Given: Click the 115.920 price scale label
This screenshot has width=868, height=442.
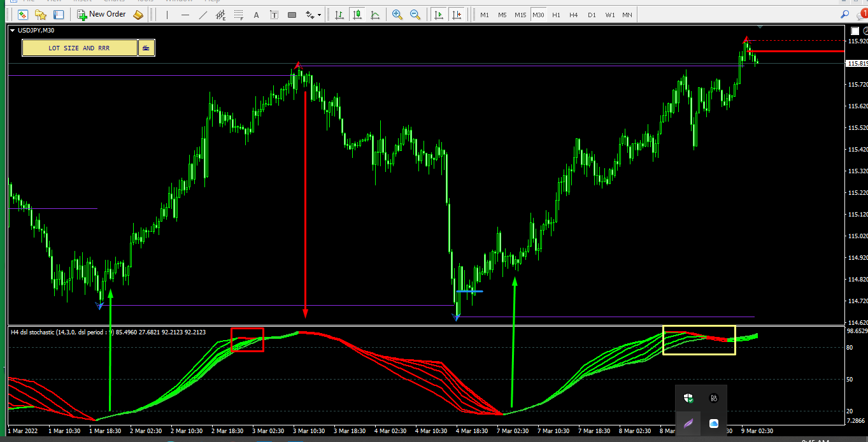Looking at the screenshot, I should (857, 41).
